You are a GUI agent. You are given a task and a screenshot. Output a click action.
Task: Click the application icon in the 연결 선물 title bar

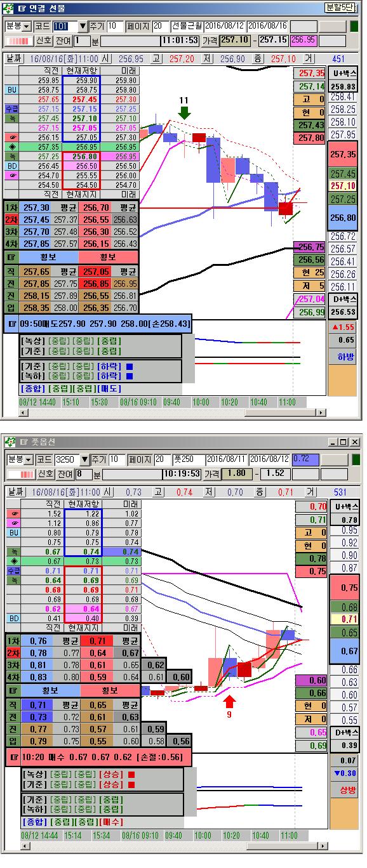pyautogui.click(x=9, y=8)
